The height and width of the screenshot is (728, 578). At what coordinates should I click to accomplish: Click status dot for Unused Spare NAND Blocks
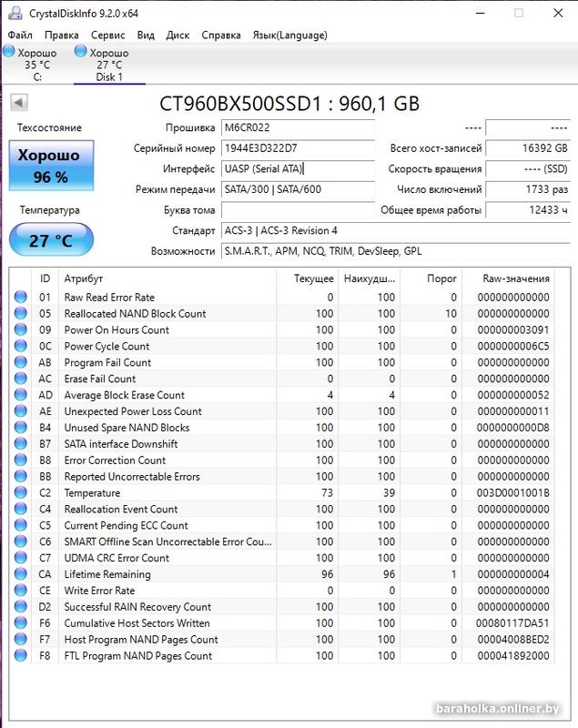pyautogui.click(x=20, y=427)
